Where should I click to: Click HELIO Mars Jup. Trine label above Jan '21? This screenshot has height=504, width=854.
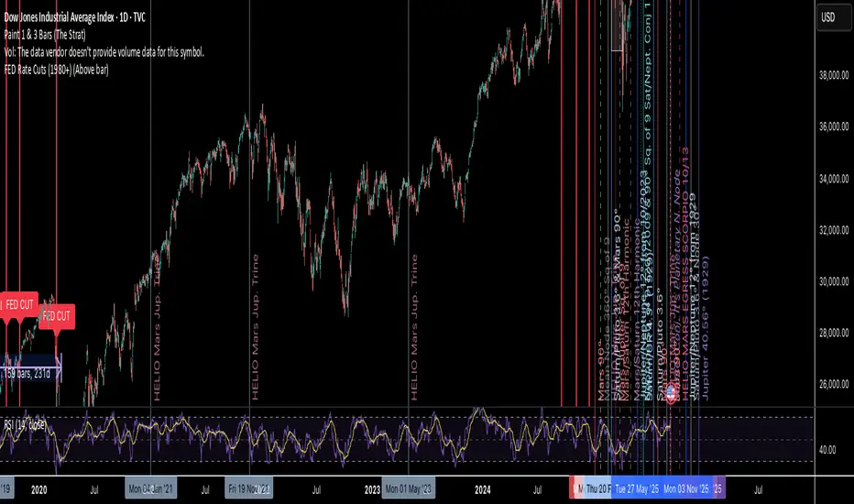[158, 327]
